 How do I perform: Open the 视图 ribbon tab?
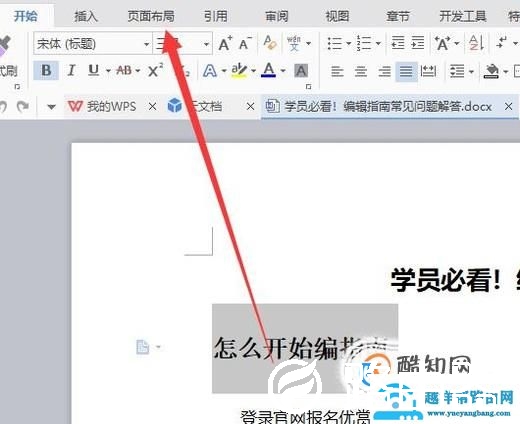pyautogui.click(x=337, y=16)
